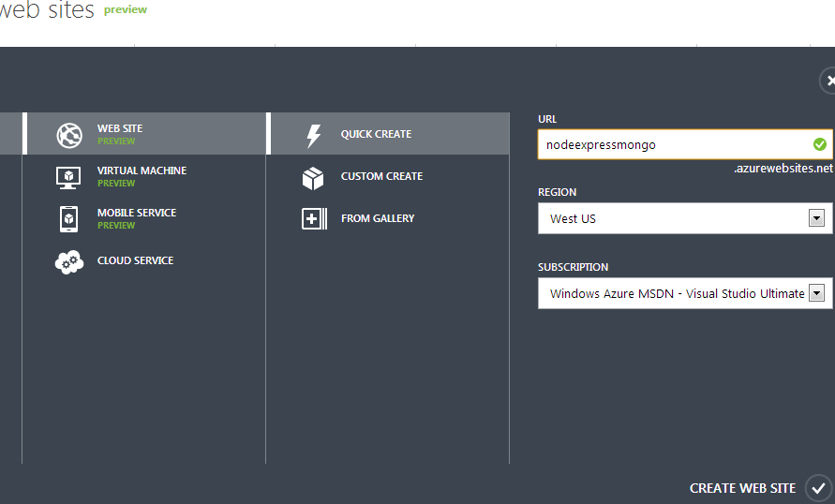
Task: Close the new item dialog panel
Action: tap(828, 81)
